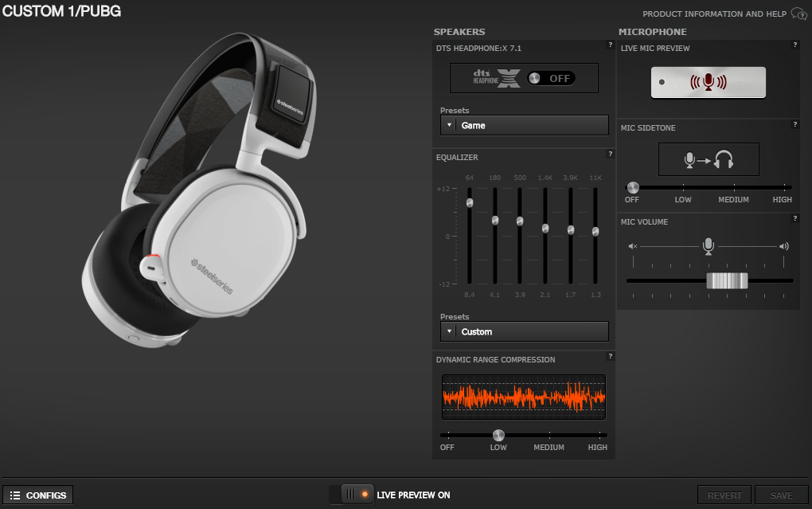812x509 pixels.
Task: Click the Dynamic Range Compression knob at LOW
Action: pyautogui.click(x=498, y=435)
